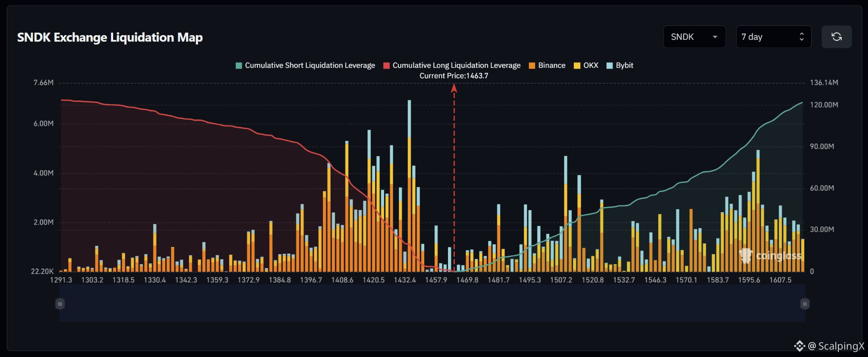Open the SNDK symbol dropdown
This screenshot has width=868, height=357.
(694, 37)
